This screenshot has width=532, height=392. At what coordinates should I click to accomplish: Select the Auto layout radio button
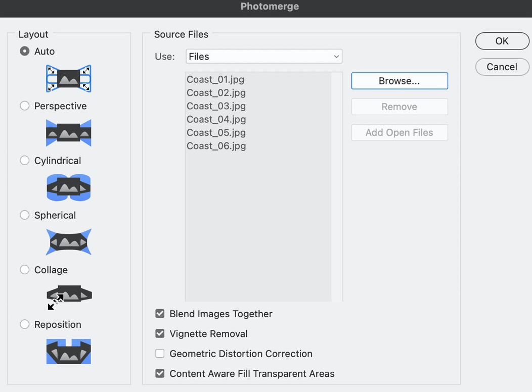24,51
